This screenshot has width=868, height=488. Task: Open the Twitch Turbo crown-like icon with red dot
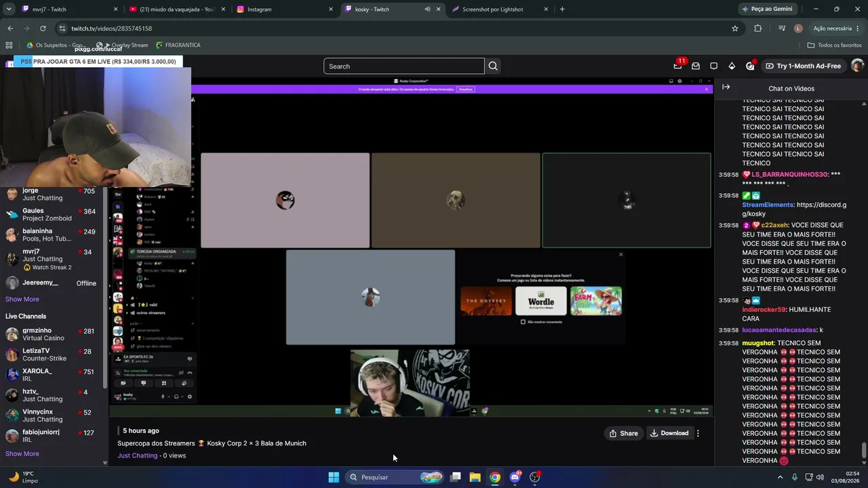point(750,66)
